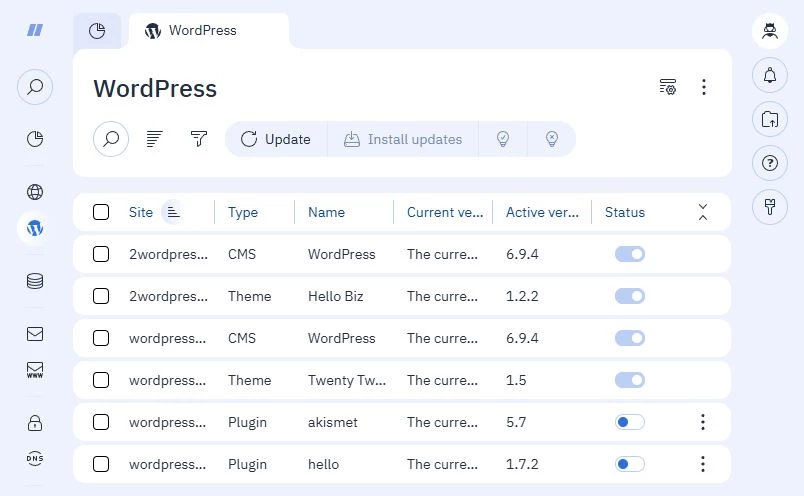
Task: Open the file upload folder icon
Action: pos(770,119)
